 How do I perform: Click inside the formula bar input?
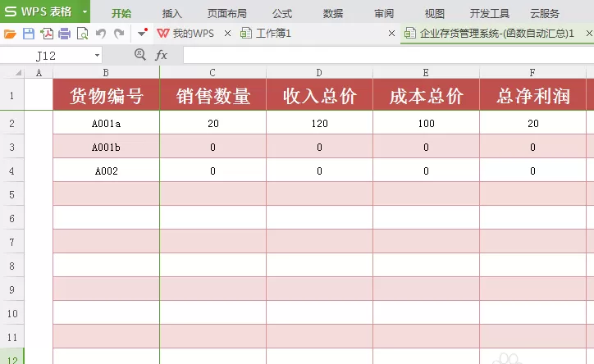pyautogui.click(x=388, y=55)
